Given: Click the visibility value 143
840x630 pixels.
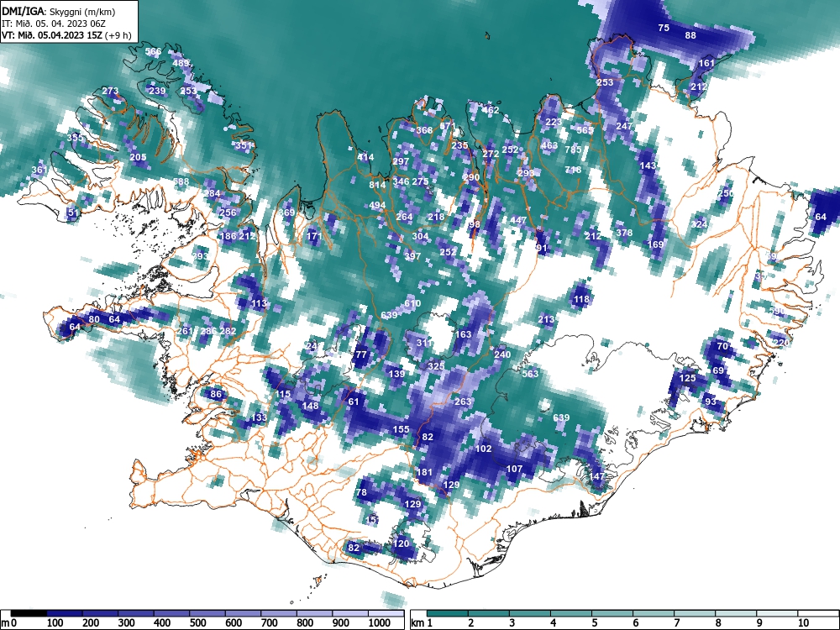Looking at the screenshot, I should pos(648,165).
